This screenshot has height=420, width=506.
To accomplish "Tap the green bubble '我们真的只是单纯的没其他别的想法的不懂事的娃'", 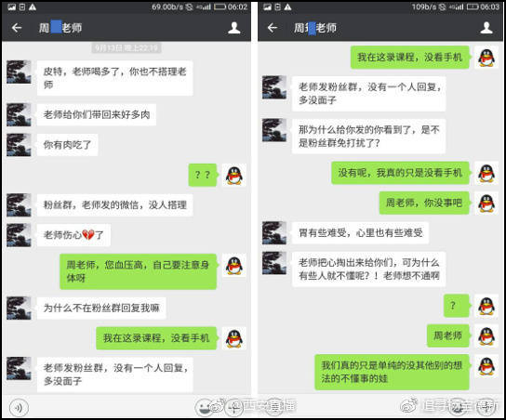I will tap(392, 372).
